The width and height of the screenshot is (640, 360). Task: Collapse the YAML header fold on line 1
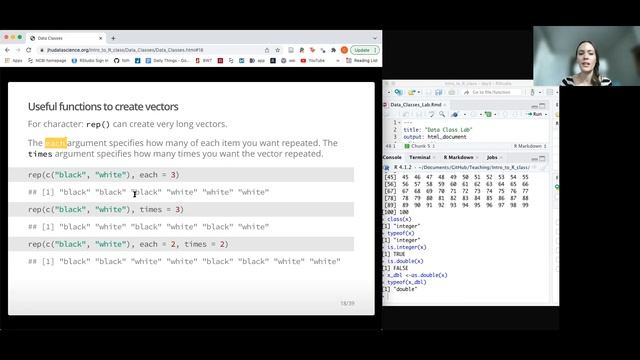tap(399, 122)
